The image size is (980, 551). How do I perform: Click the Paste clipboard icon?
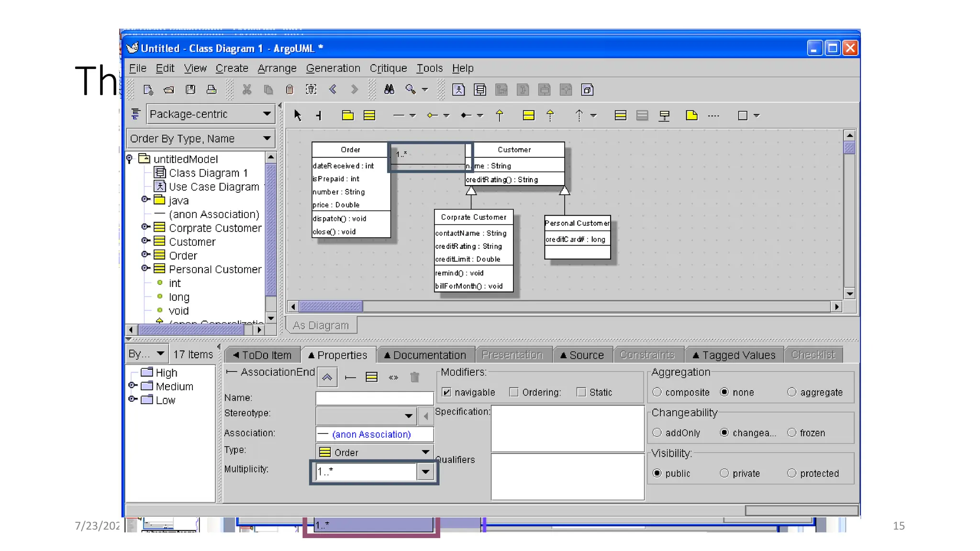[290, 89]
